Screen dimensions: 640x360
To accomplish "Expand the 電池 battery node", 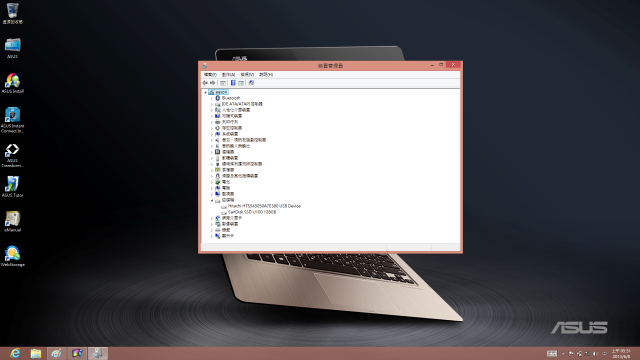I will (x=212, y=182).
